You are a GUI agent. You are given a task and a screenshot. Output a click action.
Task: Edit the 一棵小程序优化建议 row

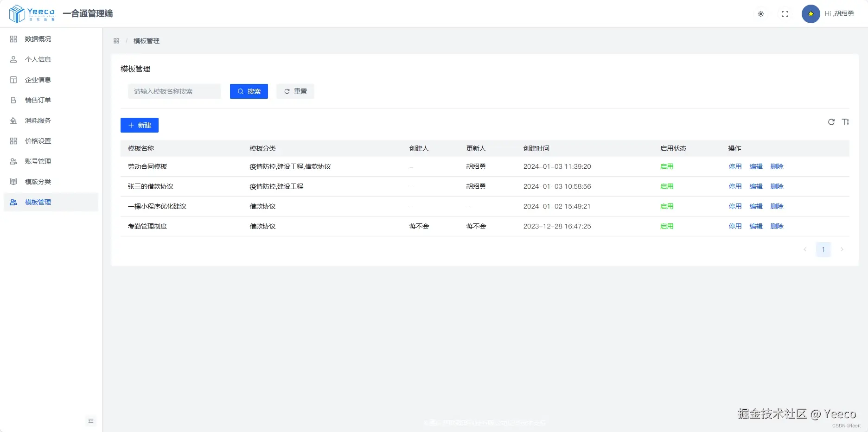click(756, 206)
